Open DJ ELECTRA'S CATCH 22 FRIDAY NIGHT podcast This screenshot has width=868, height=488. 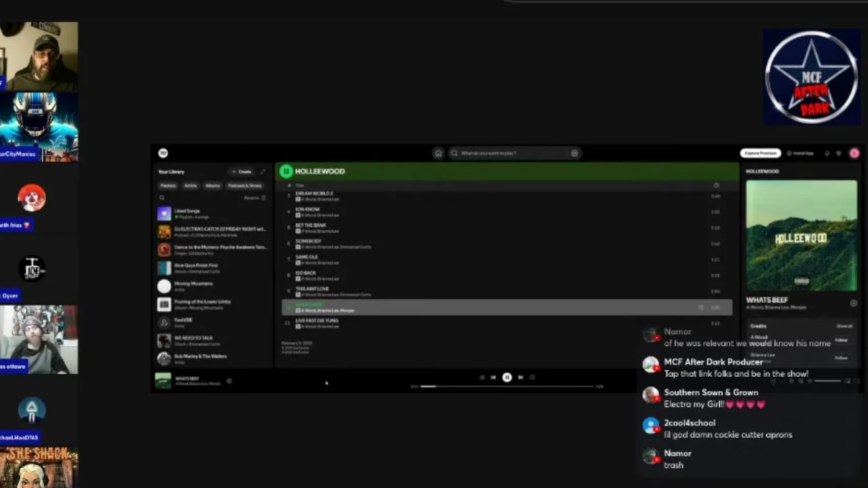[214, 232]
